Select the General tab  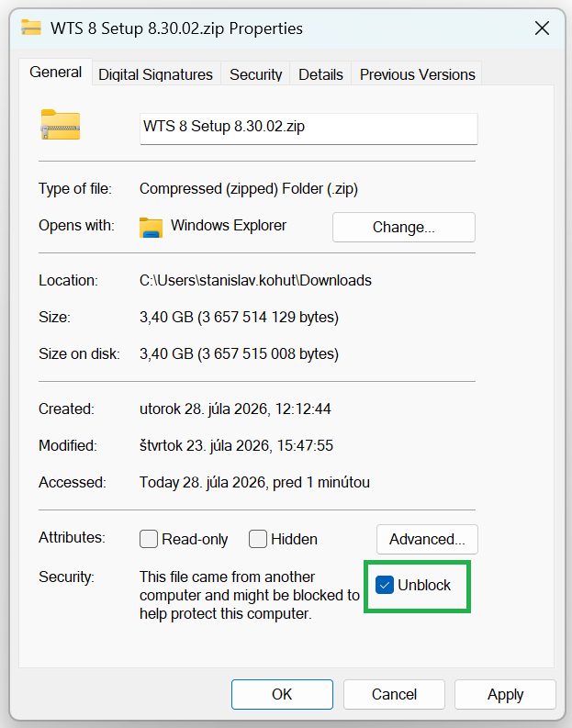56,72
